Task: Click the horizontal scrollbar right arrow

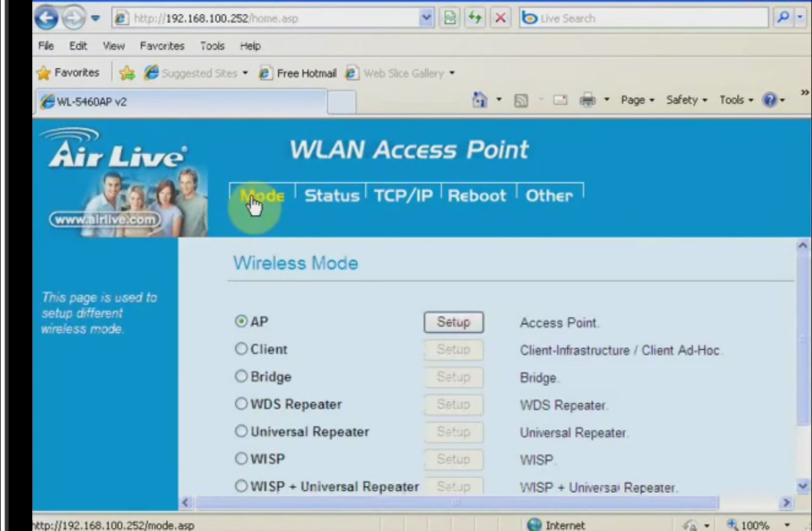Action: (786, 503)
